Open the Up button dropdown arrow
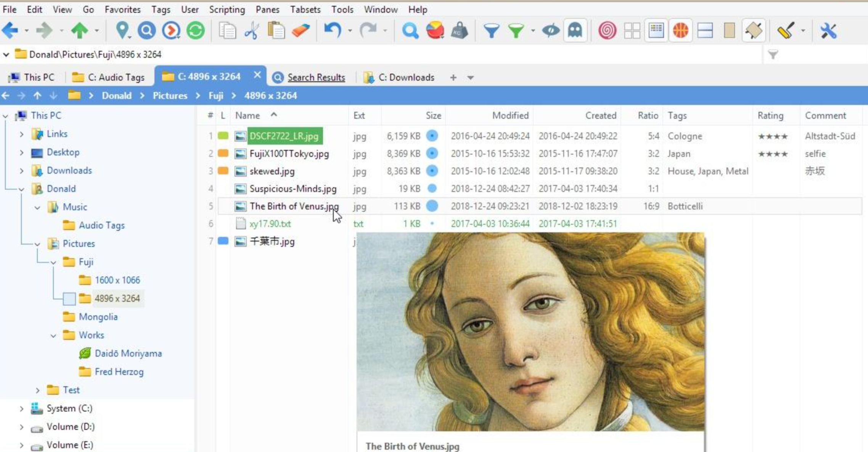The image size is (868, 452). click(x=97, y=30)
